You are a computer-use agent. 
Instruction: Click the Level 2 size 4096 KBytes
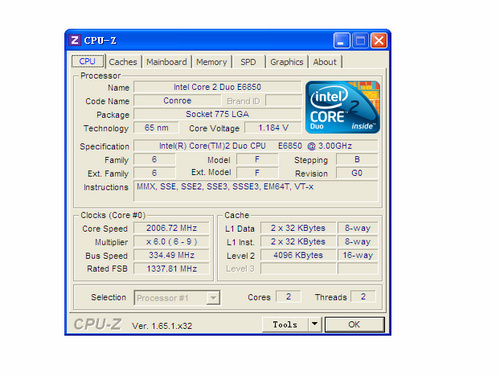298,255
